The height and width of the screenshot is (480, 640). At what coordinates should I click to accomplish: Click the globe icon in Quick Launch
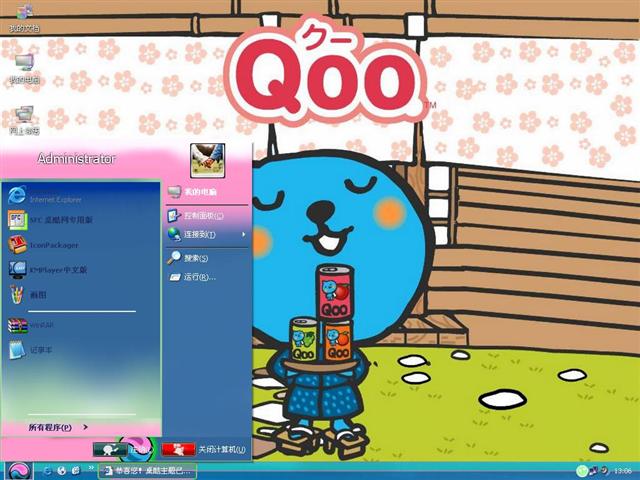pyautogui.click(x=62, y=471)
